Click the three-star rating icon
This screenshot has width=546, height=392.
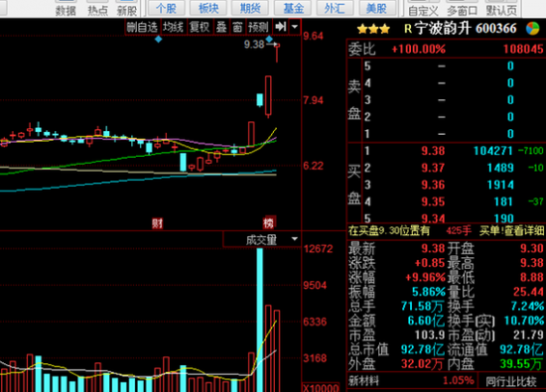(373, 29)
